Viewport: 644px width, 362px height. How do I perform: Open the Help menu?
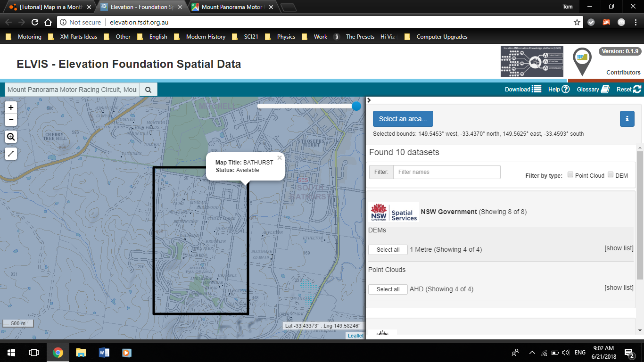point(559,89)
